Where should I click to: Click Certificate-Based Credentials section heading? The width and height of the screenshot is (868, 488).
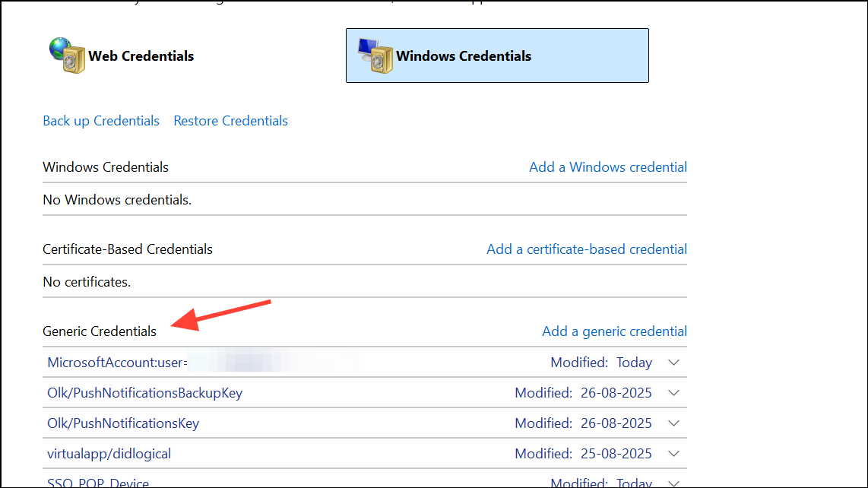pyautogui.click(x=128, y=249)
